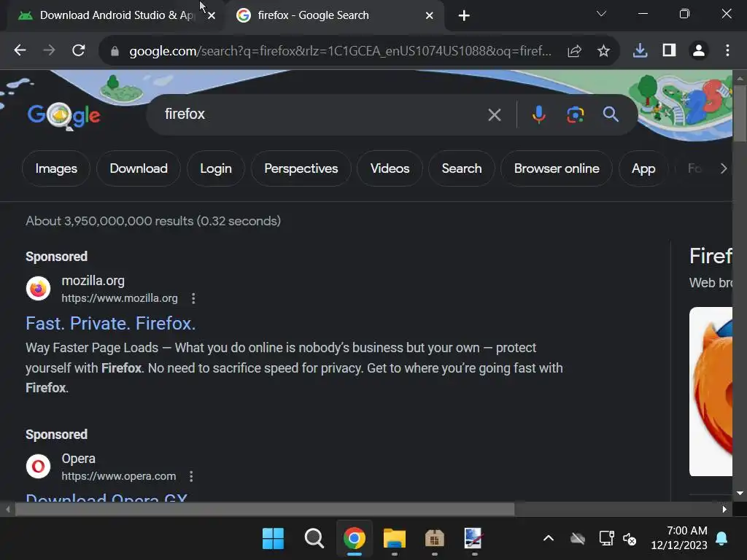This screenshot has width=747, height=560.
Task: Click the Opera favicon in sponsored result
Action: [x=38, y=467]
